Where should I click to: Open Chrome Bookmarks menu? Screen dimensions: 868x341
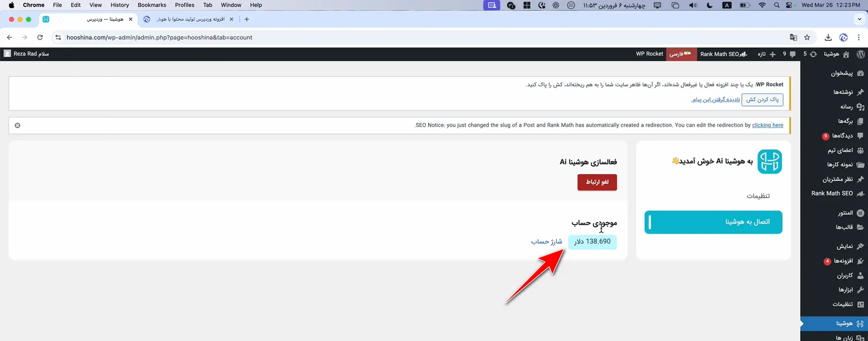[x=152, y=5]
